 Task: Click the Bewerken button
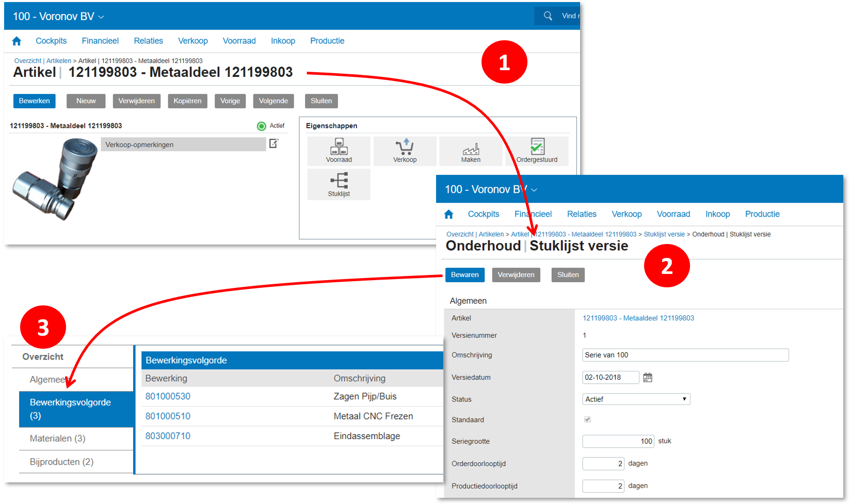point(34,101)
